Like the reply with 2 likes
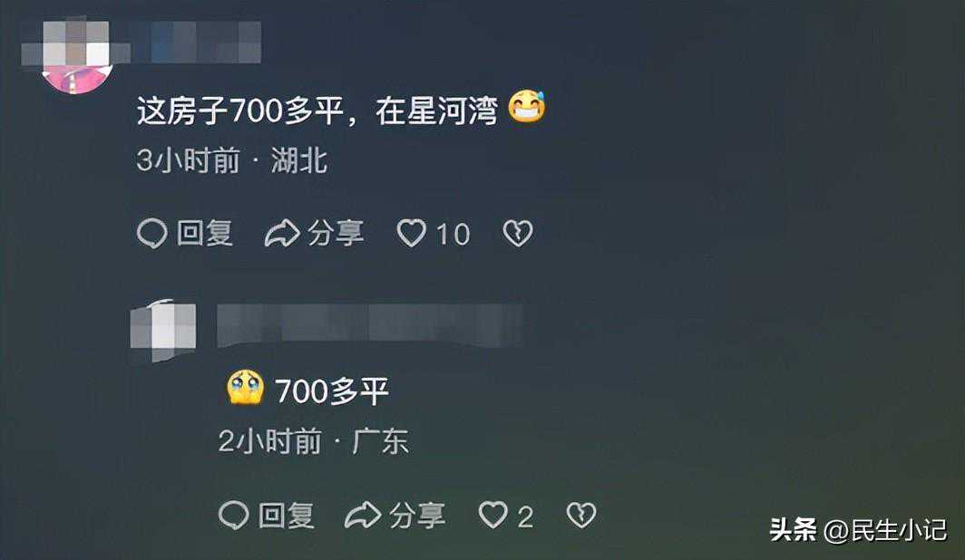Image resolution: width=965 pixels, height=560 pixels. point(493,515)
